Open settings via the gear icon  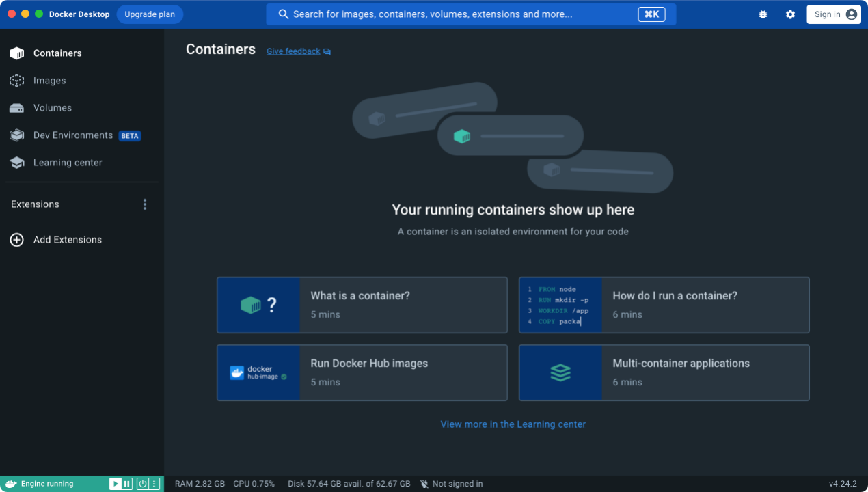coord(790,14)
